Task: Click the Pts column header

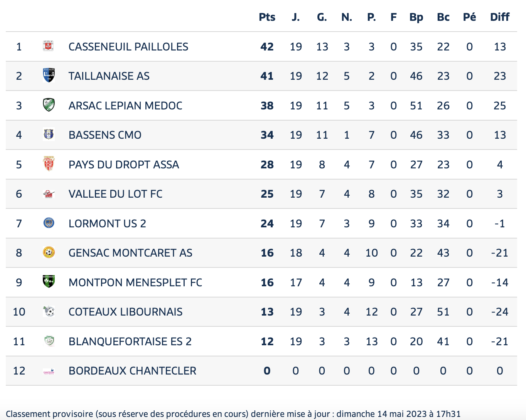Action: 267,17
